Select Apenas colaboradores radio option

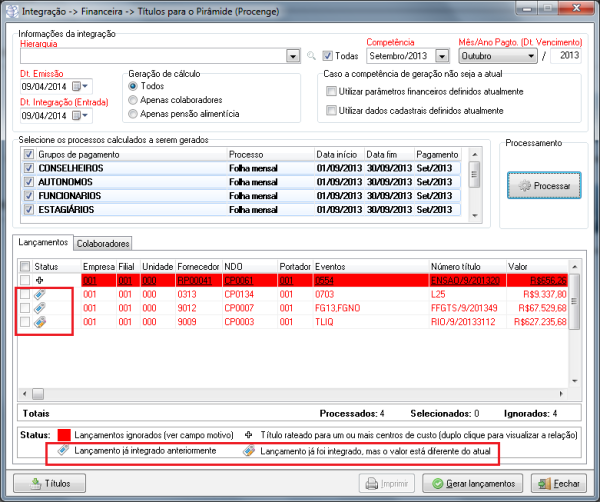coord(133,100)
